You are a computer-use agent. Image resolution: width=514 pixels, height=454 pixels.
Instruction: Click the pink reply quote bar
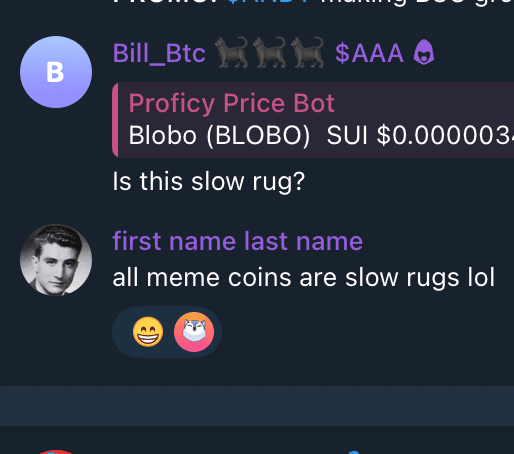pyautogui.click(x=115, y=120)
